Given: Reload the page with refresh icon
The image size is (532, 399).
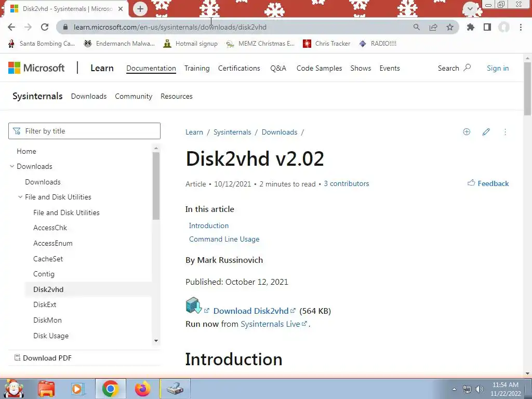Looking at the screenshot, I should (45, 27).
